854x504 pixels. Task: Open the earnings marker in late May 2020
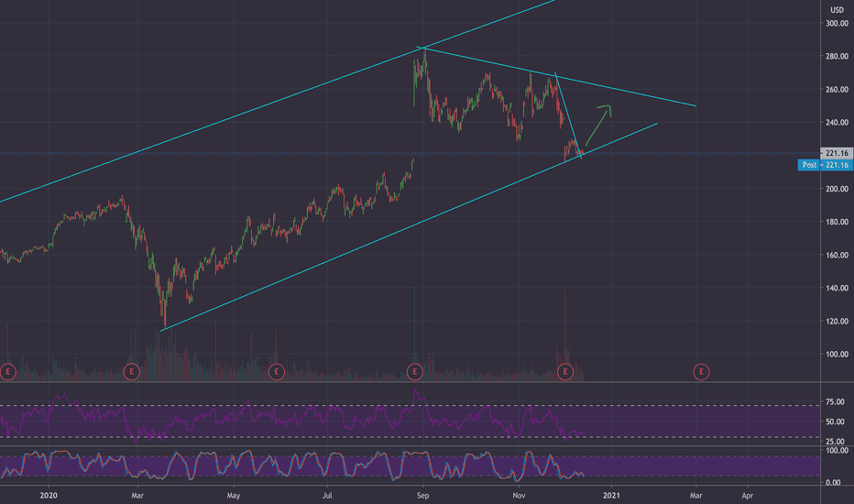pyautogui.click(x=277, y=372)
